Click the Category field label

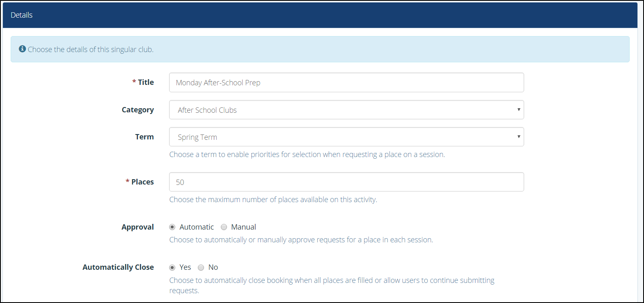(x=138, y=110)
